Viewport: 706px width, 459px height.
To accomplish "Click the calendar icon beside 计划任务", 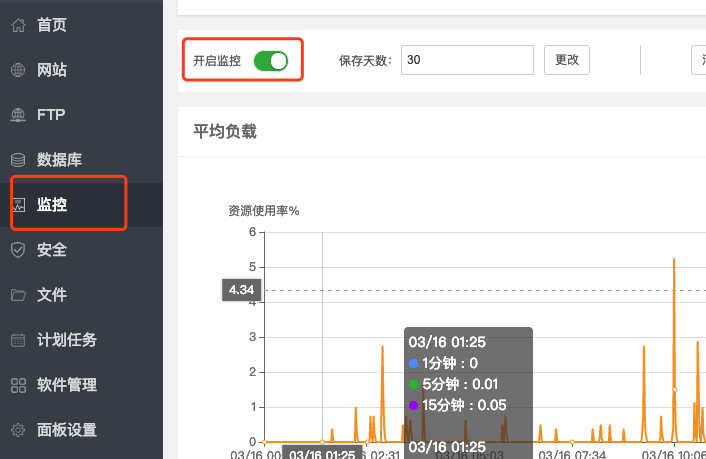I will coord(18,340).
